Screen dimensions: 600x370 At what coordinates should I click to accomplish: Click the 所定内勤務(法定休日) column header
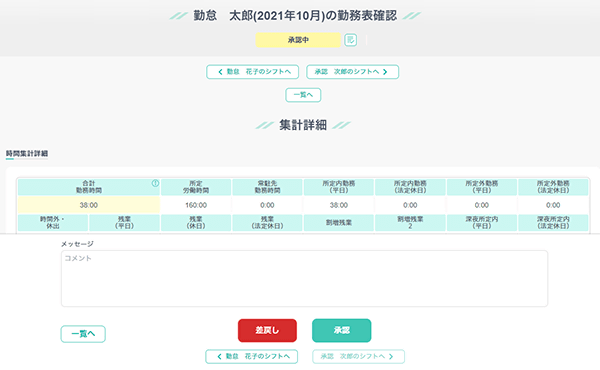pyautogui.click(x=410, y=187)
